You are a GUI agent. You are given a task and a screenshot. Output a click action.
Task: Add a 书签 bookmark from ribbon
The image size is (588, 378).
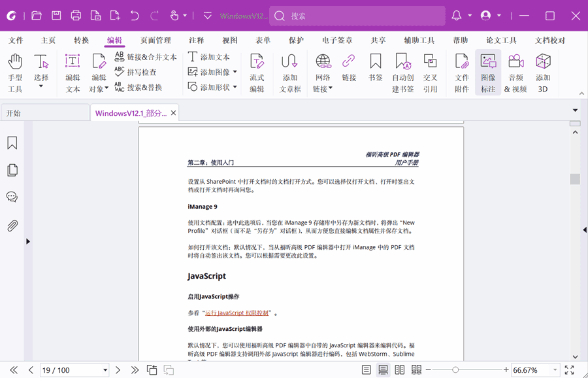click(x=376, y=67)
